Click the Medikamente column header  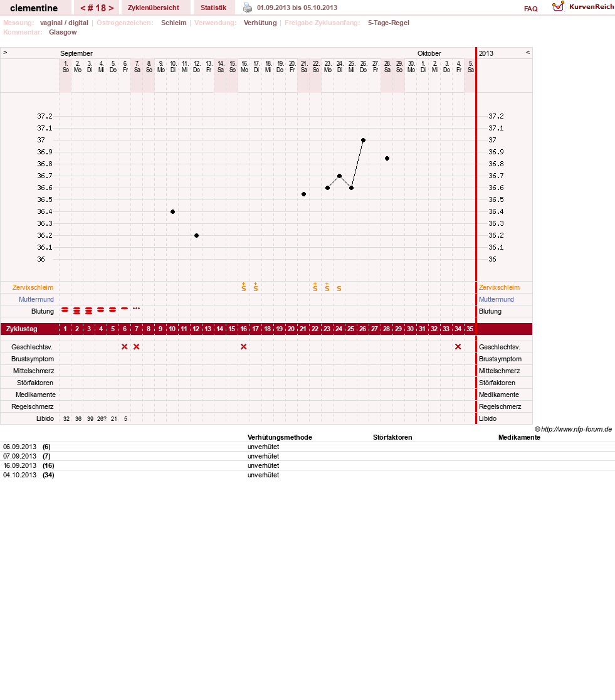tap(519, 438)
